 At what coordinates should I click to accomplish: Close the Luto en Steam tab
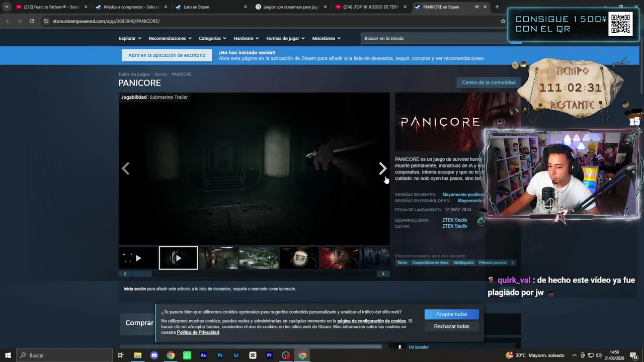(246, 7)
